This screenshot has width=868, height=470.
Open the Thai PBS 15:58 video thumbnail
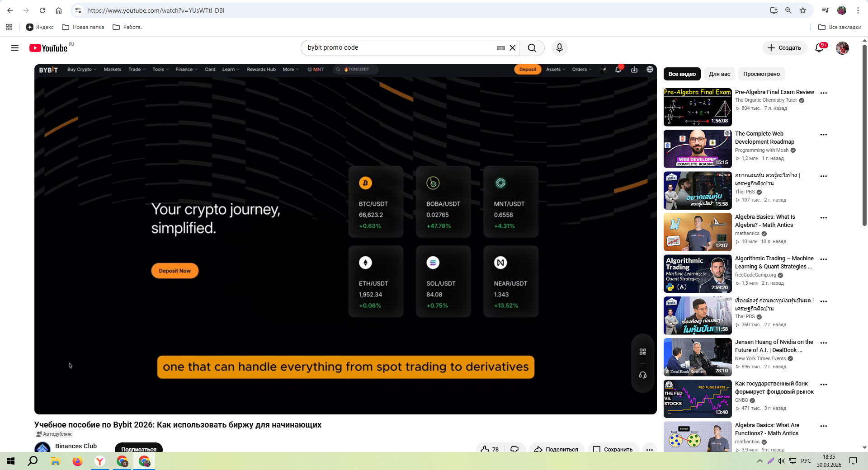698,190
